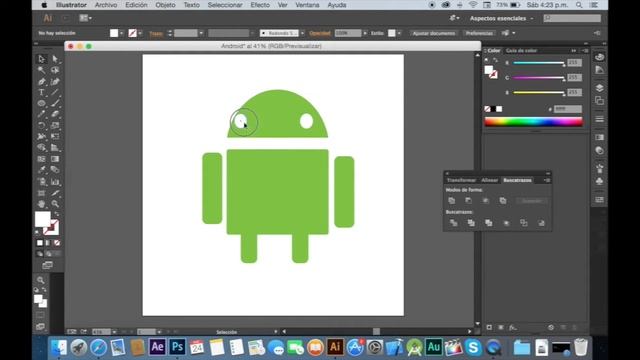Open Color panel options menu
The height and width of the screenshot is (360, 640).
[x=586, y=51]
